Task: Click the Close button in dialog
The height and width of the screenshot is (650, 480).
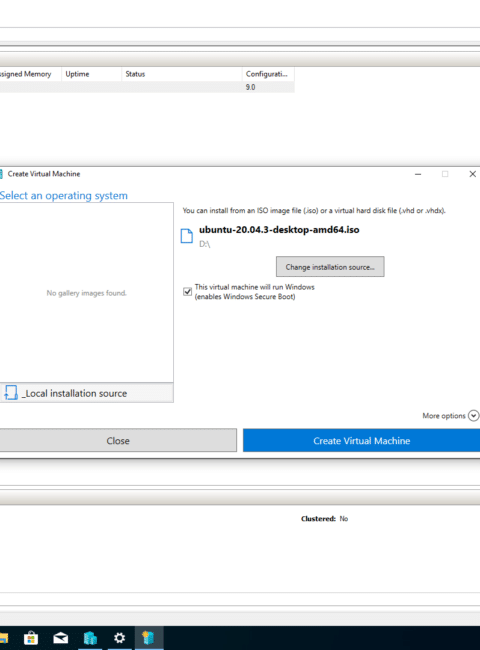Action: [x=118, y=440]
